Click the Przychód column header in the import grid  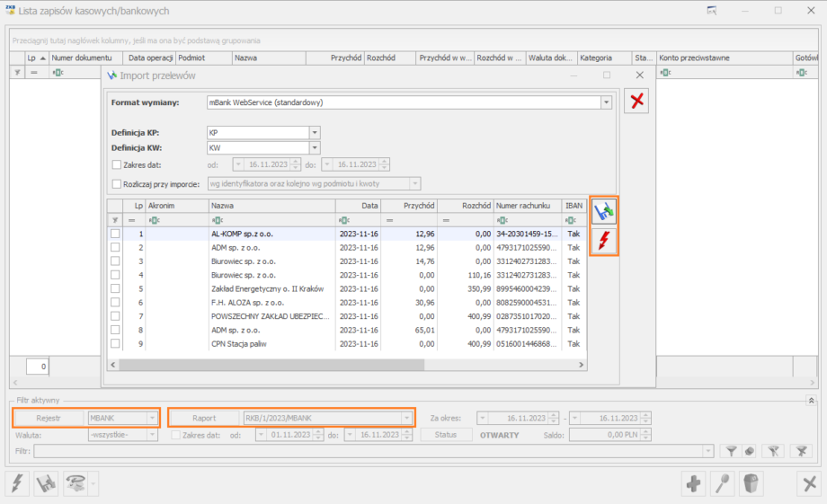click(x=409, y=206)
